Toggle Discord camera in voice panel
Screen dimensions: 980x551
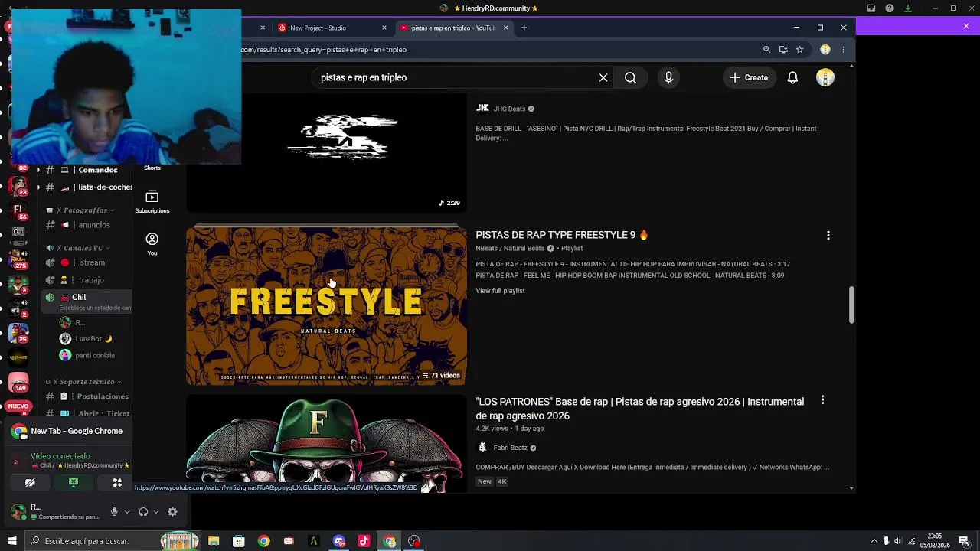coord(30,483)
